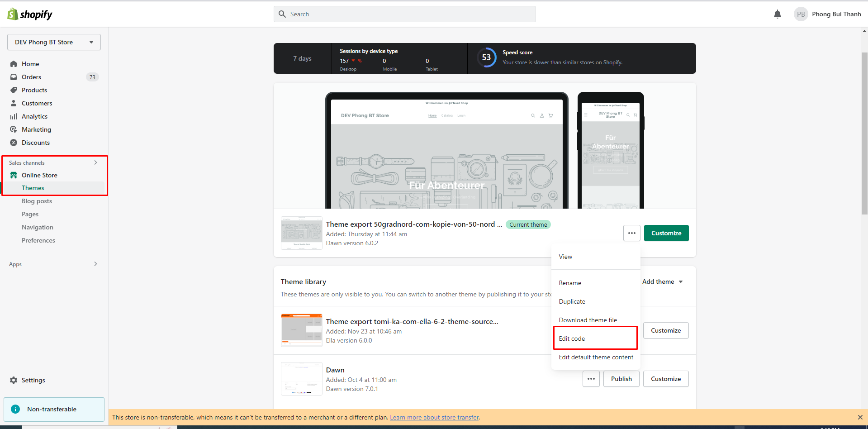Open Analytics in the sidebar
Screen dimensions: 868x429
point(34,116)
